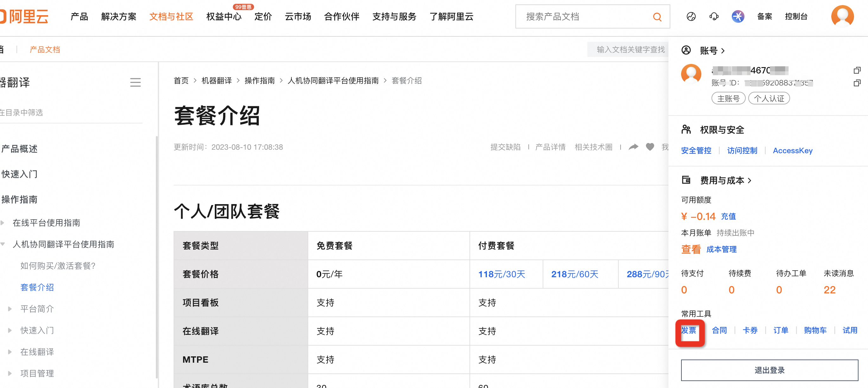Open 合同 contract tool link

(719, 330)
